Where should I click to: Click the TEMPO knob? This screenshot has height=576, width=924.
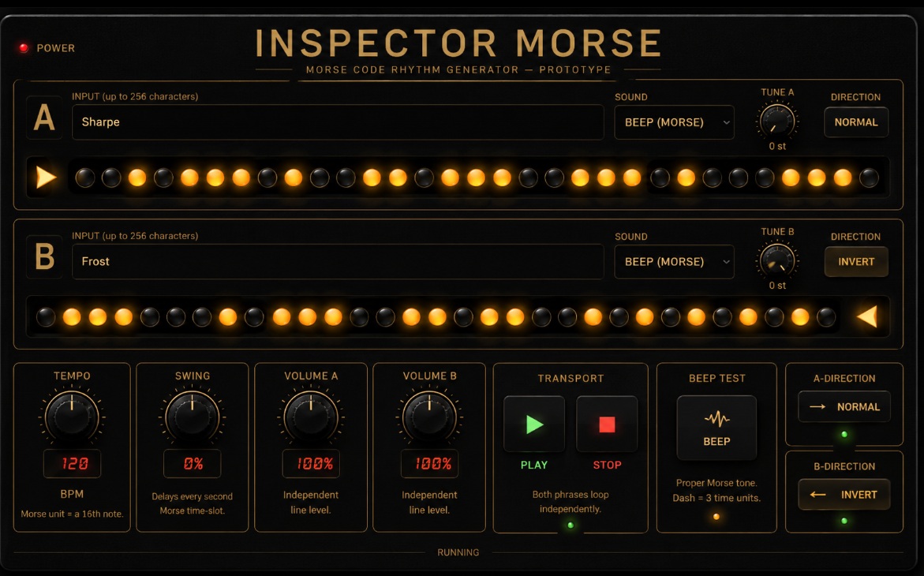pyautogui.click(x=72, y=417)
